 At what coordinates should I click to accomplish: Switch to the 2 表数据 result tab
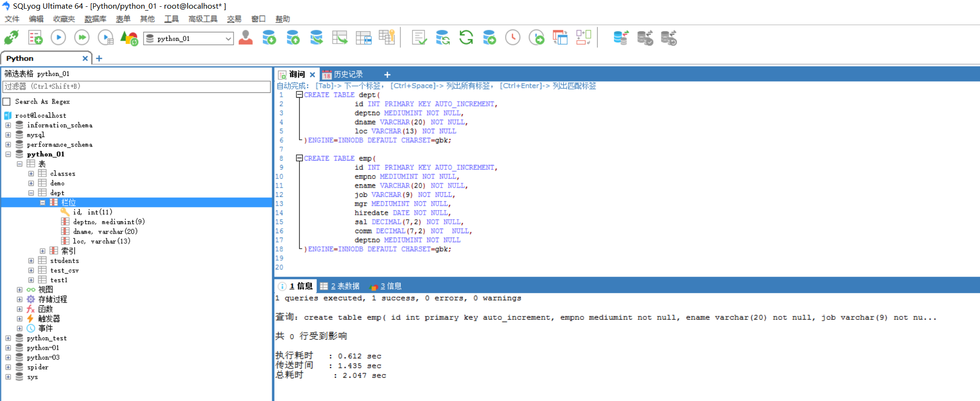tap(340, 286)
